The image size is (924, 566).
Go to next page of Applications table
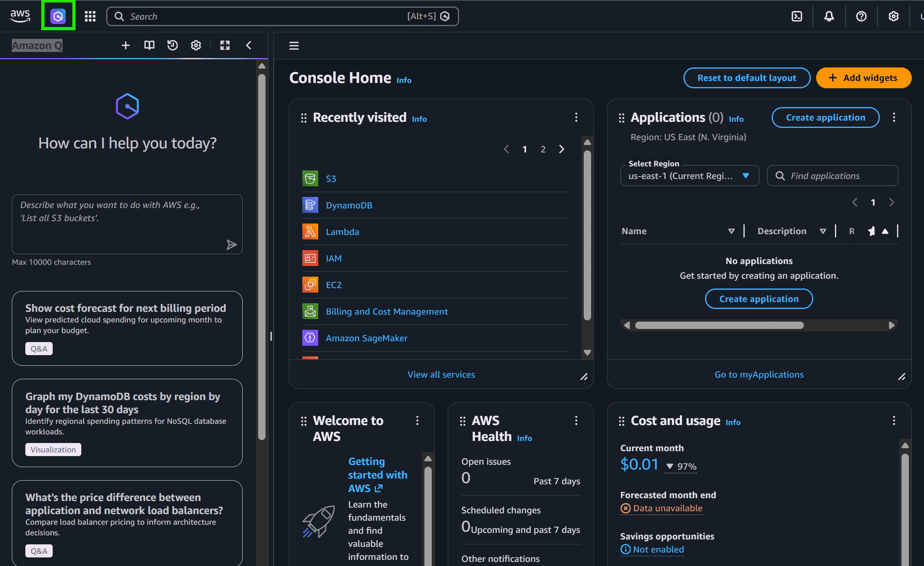pos(891,202)
